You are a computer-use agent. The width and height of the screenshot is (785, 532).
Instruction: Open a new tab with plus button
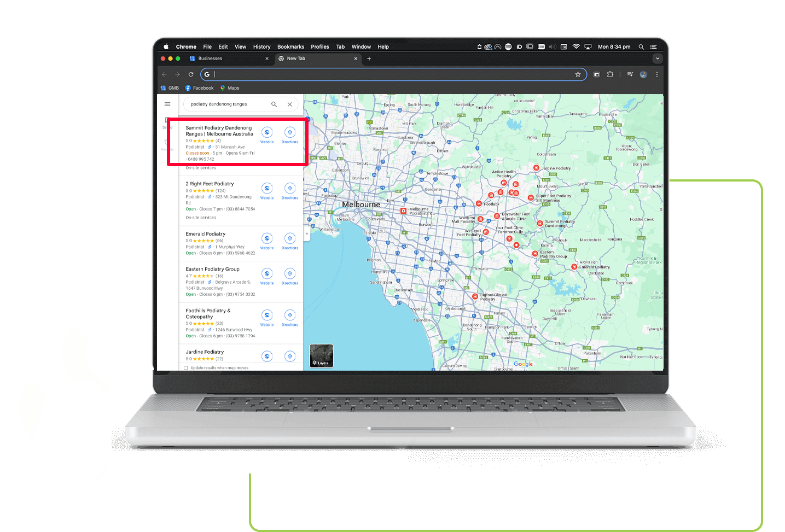369,59
